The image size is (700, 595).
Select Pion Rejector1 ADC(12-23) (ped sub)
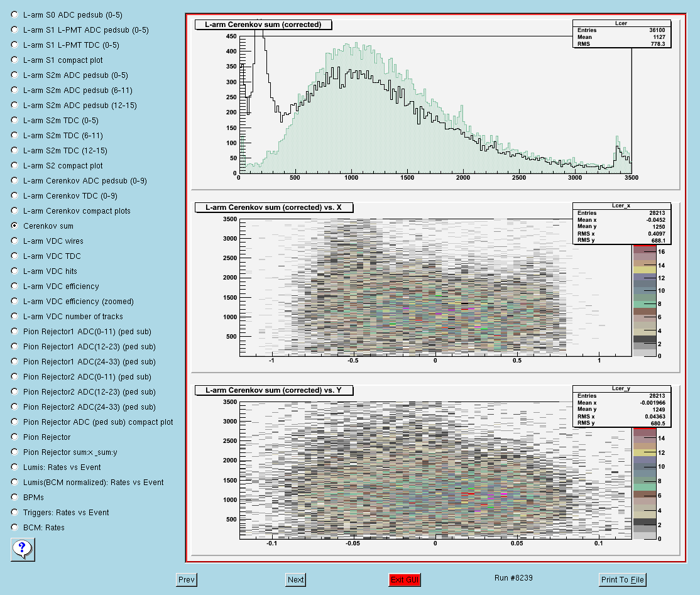(x=14, y=346)
